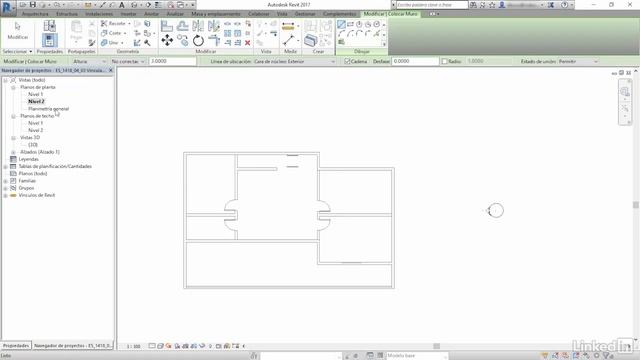Select the Trim/Extend to corner tool

214,40
